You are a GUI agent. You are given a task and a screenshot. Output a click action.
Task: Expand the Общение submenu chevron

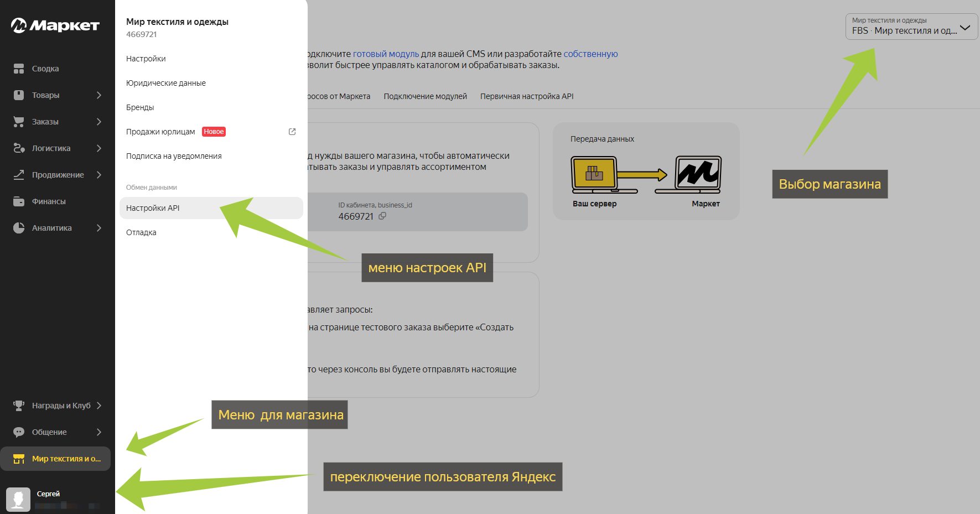pyautogui.click(x=99, y=432)
